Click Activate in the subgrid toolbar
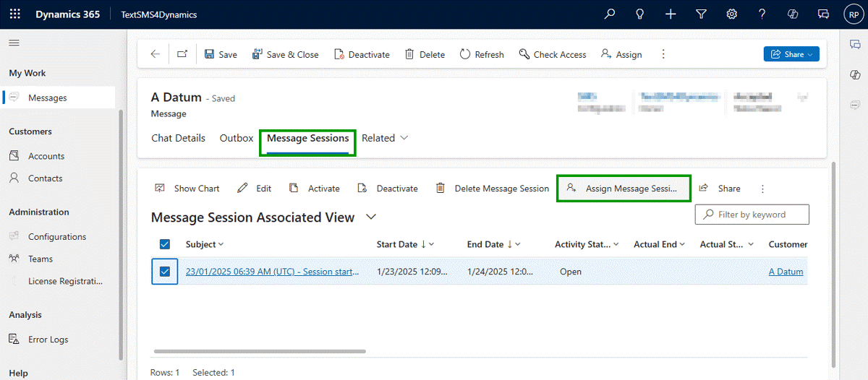Screen dimensions: 868x380 pos(314,189)
